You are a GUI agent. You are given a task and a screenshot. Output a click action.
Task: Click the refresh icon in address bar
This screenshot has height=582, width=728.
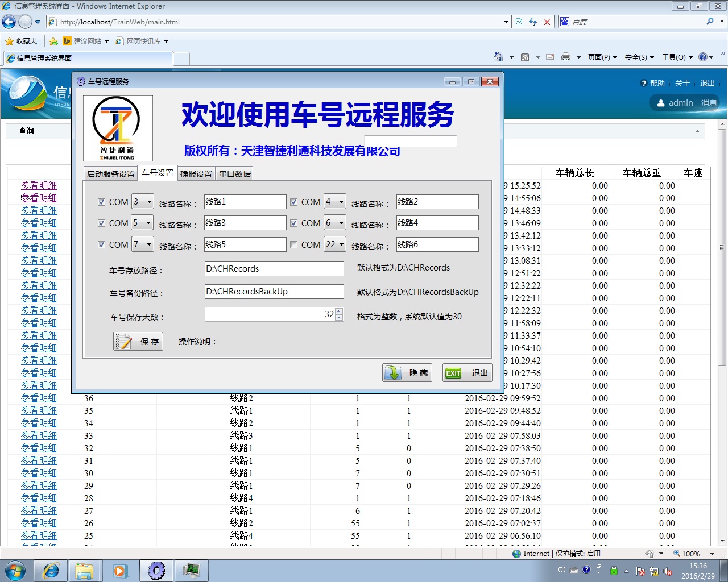point(533,22)
